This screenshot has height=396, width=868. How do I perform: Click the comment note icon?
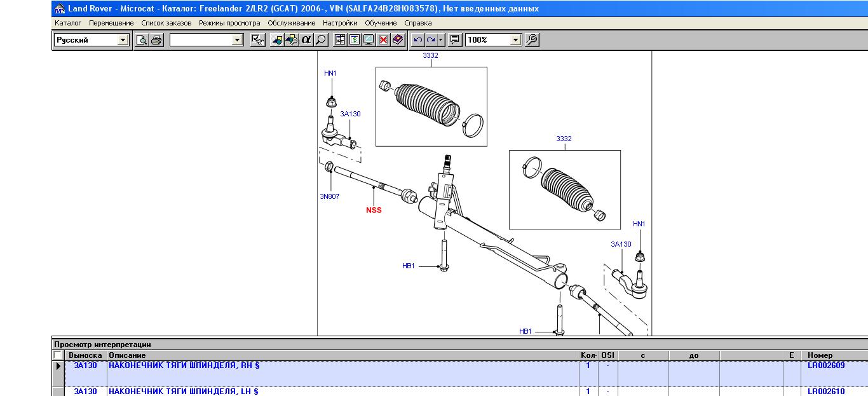455,40
